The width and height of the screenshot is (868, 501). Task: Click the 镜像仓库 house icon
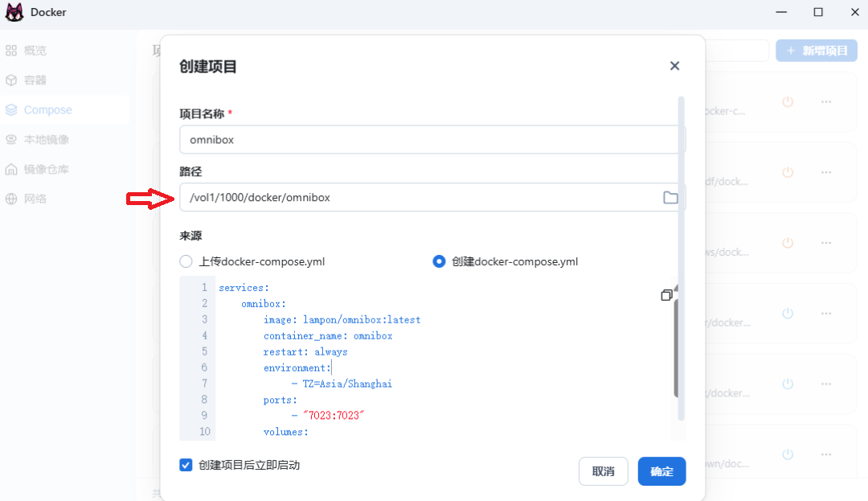(x=11, y=170)
